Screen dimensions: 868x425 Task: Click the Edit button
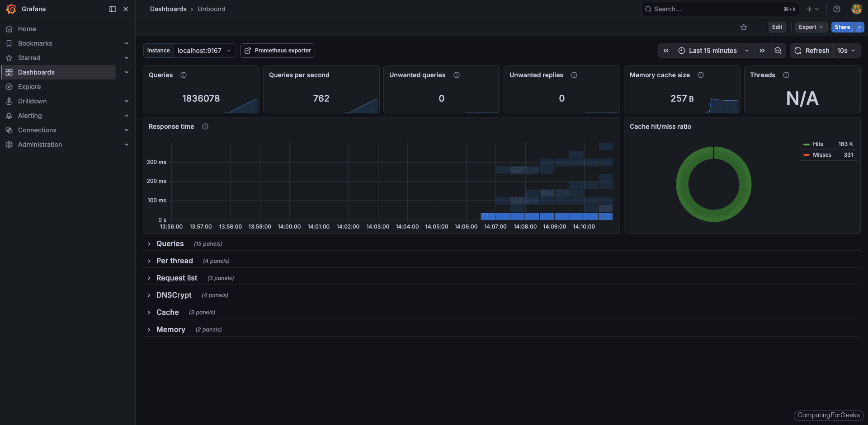pyautogui.click(x=777, y=27)
